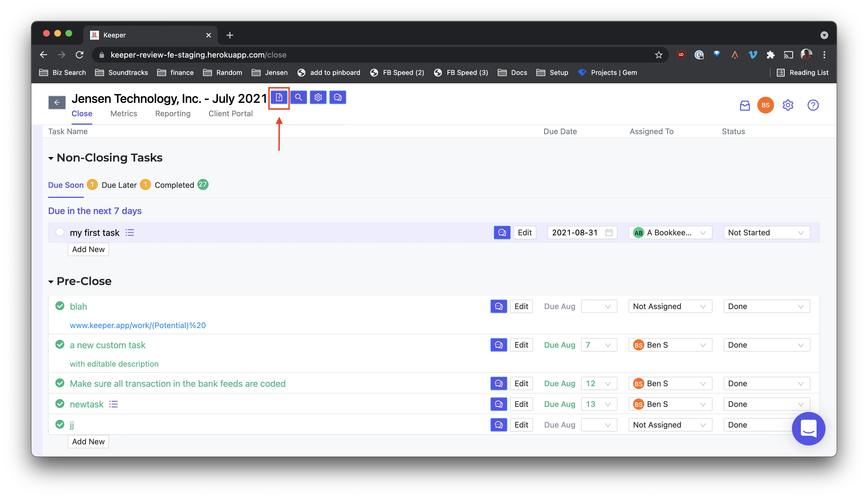Click Add New under Pre-Close
This screenshot has width=868, height=498.
(x=88, y=442)
